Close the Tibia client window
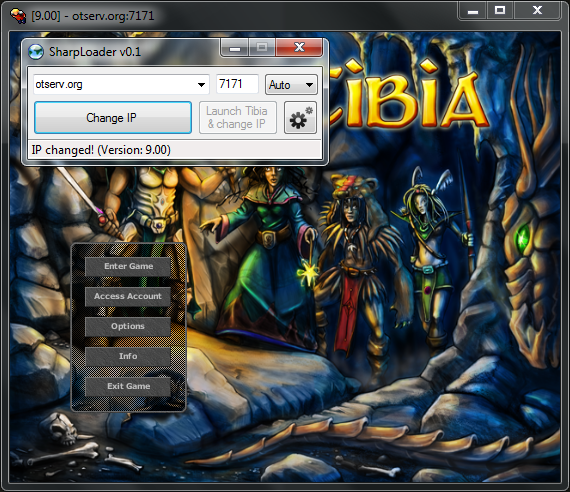Screen dimensions: 570x492 coord(537,11)
